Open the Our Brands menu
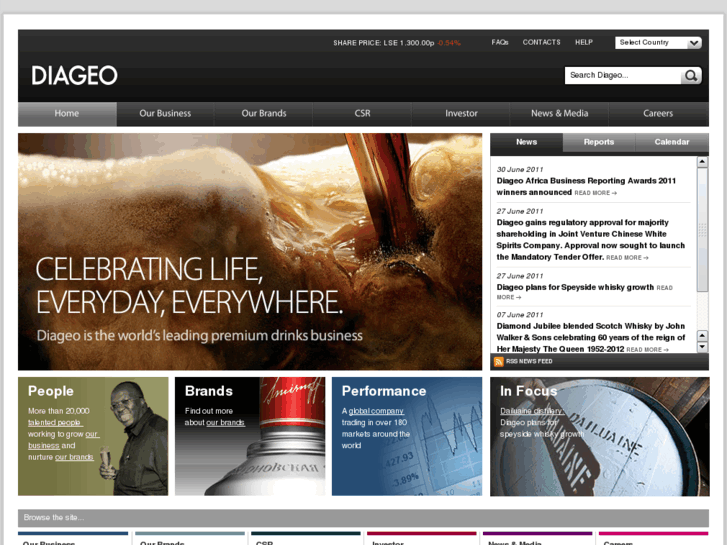Viewport: 727px width, 545px height. [264, 114]
